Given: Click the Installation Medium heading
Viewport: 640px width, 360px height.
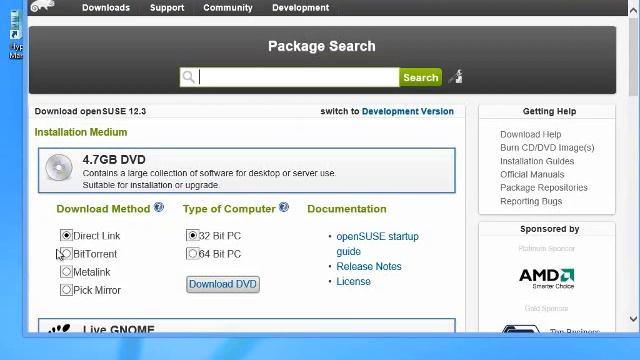Looking at the screenshot, I should pos(81,132).
